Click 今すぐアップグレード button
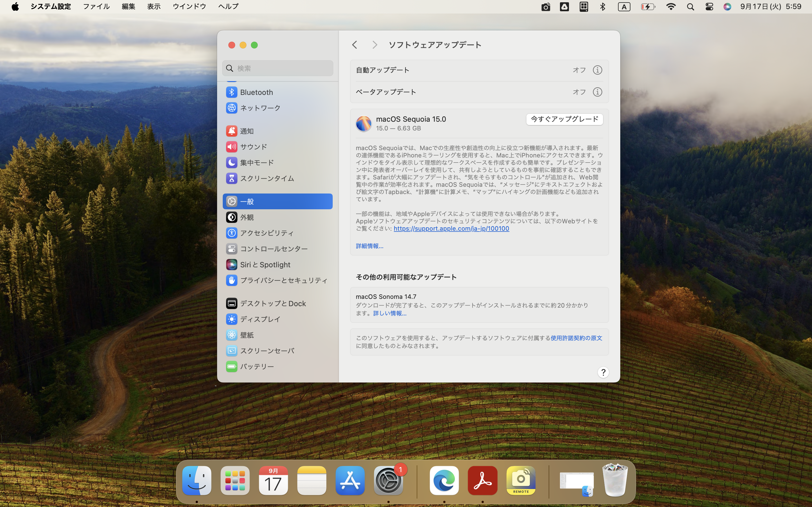Screen dimensions: 812x507 564,119
